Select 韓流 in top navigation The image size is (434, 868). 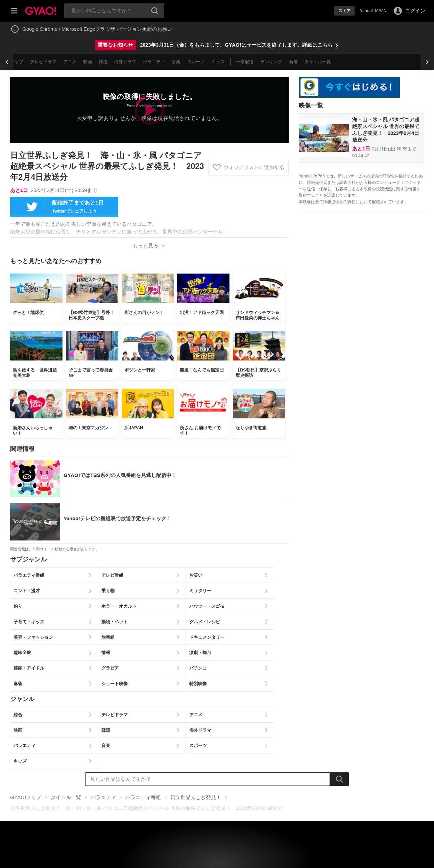pos(103,62)
